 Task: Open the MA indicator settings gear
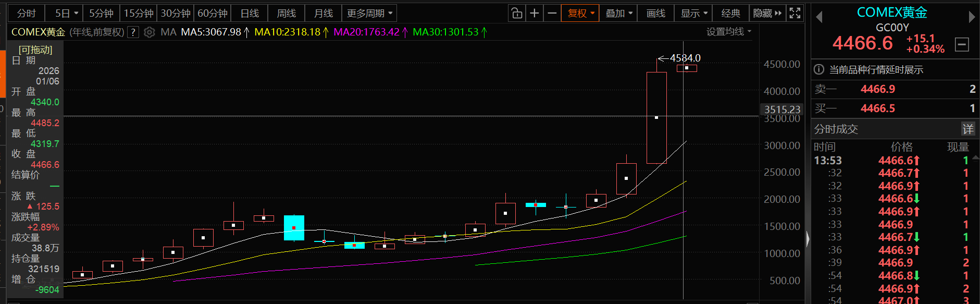(150, 32)
